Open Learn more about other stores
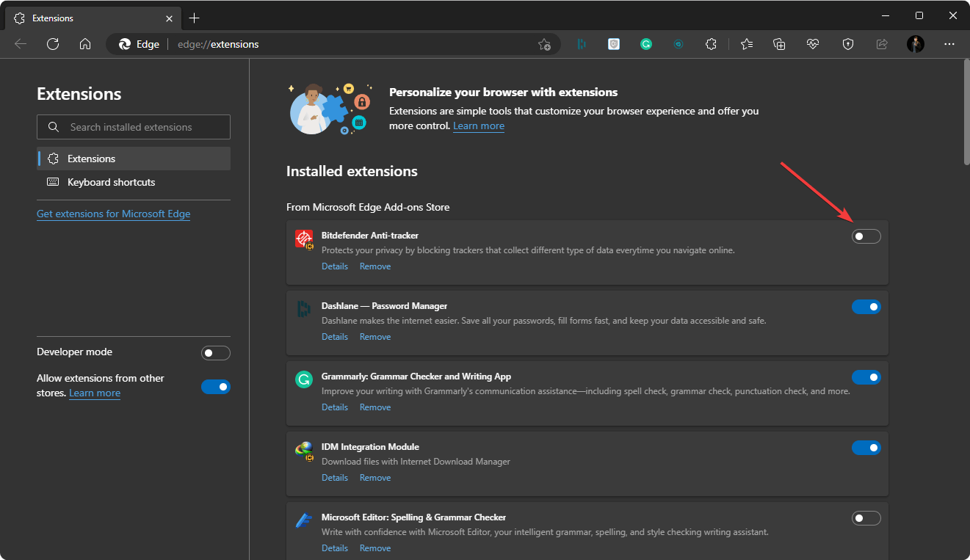 (95, 393)
